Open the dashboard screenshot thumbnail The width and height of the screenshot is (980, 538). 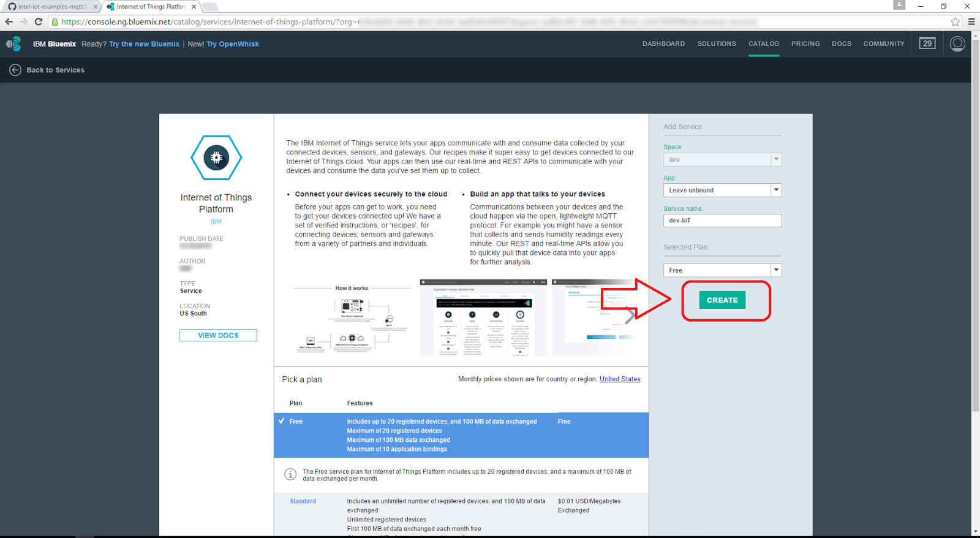[x=483, y=317]
